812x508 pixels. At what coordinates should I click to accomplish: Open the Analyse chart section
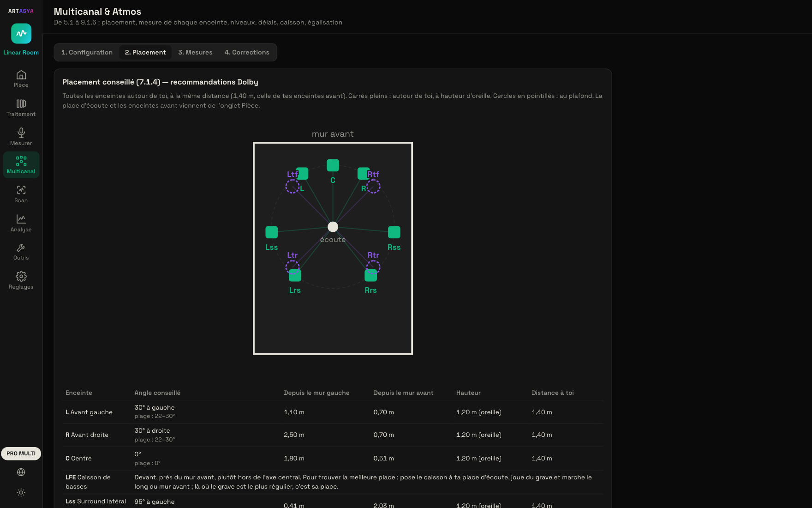(21, 224)
